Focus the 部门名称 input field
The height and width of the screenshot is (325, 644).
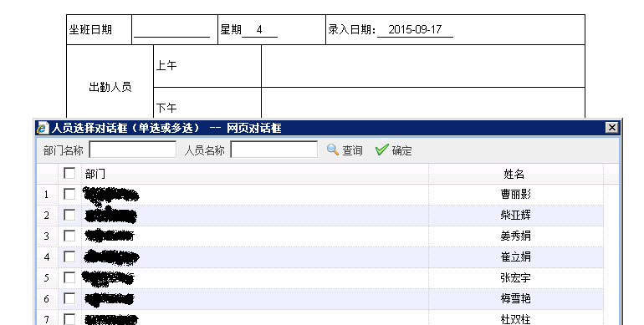click(133, 150)
